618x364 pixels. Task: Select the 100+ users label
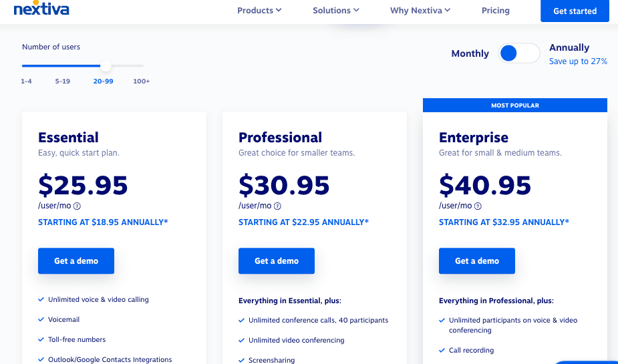pos(141,81)
